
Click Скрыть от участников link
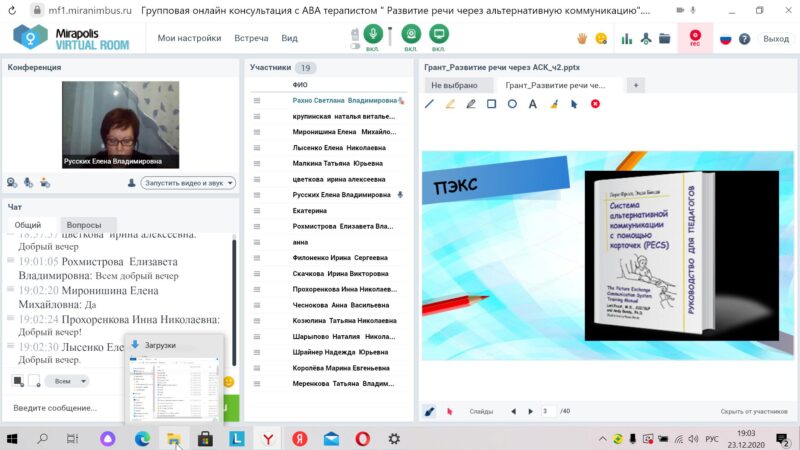tap(754, 411)
